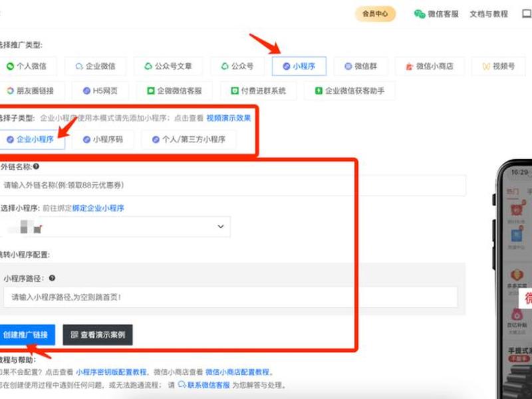Select 小程序码 subtype
Screen dimensions: 532x399
103,140
